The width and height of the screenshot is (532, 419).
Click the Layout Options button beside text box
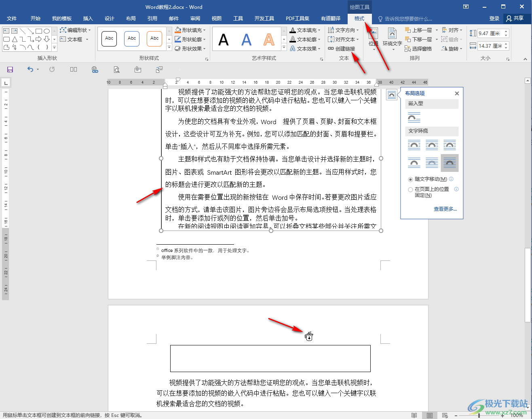pyautogui.click(x=391, y=95)
